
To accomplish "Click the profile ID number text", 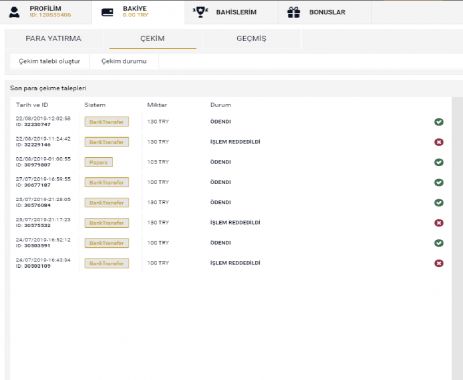I will pos(50,15).
